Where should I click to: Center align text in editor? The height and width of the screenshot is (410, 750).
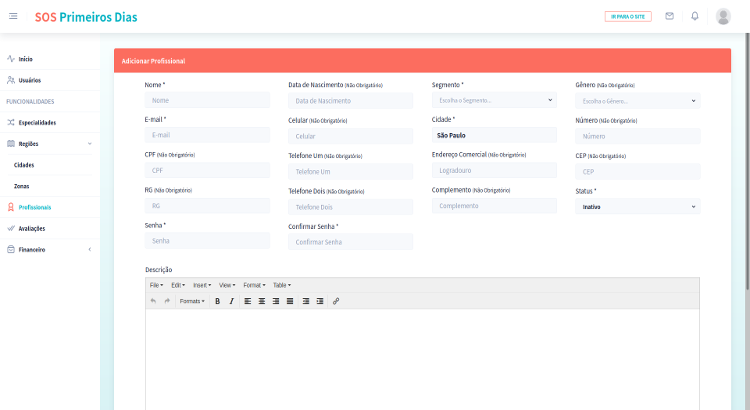click(x=262, y=301)
